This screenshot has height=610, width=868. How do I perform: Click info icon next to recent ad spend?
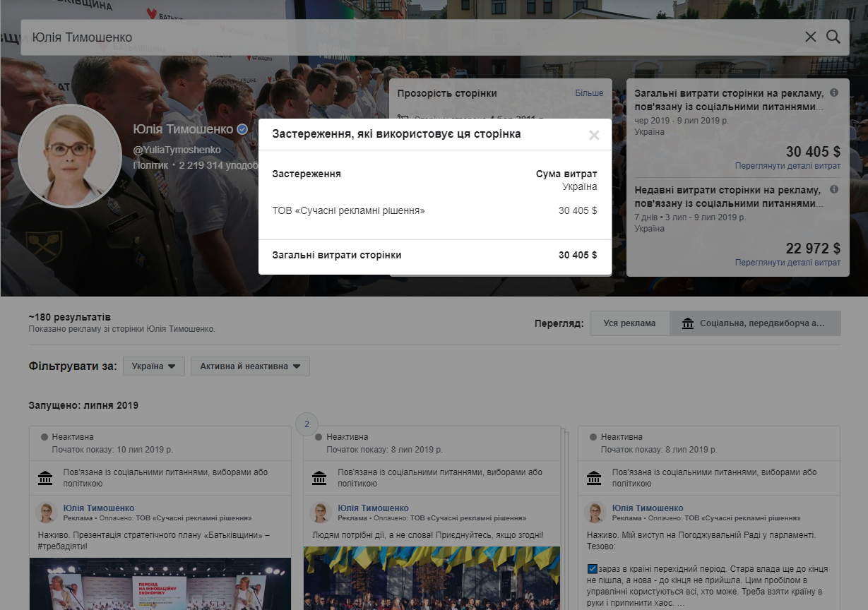[834, 189]
